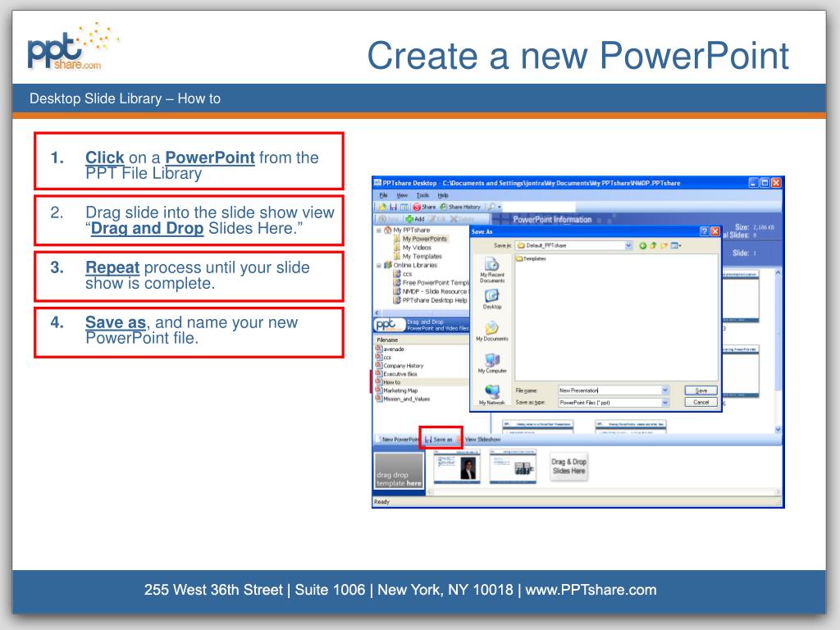Screen dimensions: 840x630
Task: Collapse the Online Libraries tree node
Action: (x=379, y=265)
